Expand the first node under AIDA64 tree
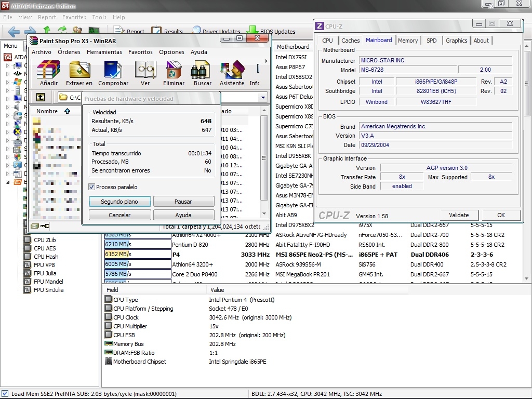The image size is (532, 399). point(8,66)
